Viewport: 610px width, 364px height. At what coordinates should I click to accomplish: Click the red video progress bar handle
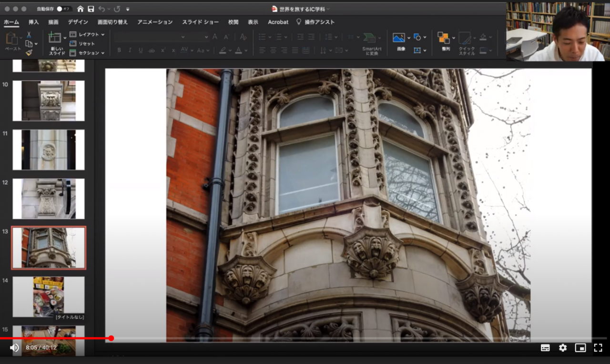pyautogui.click(x=111, y=338)
